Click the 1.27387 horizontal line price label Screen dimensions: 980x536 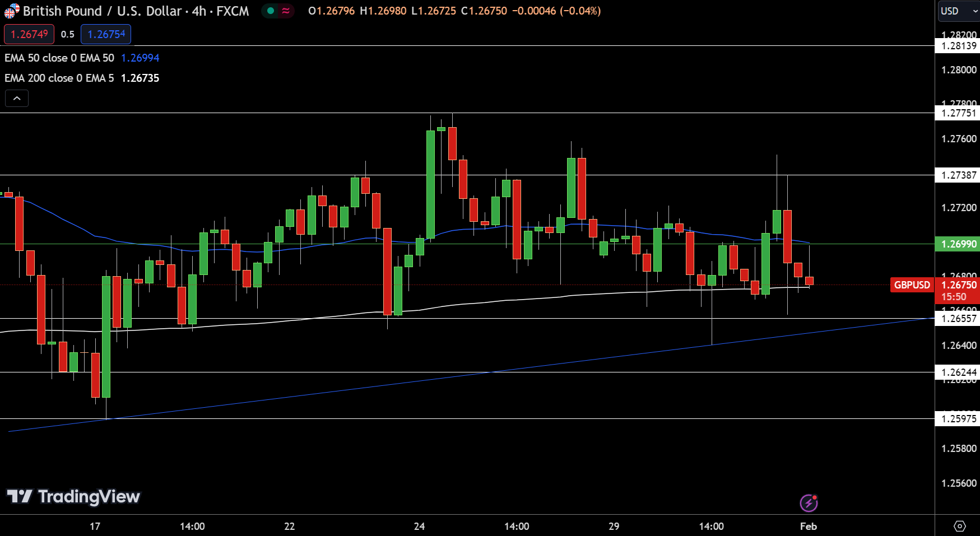[959, 175]
